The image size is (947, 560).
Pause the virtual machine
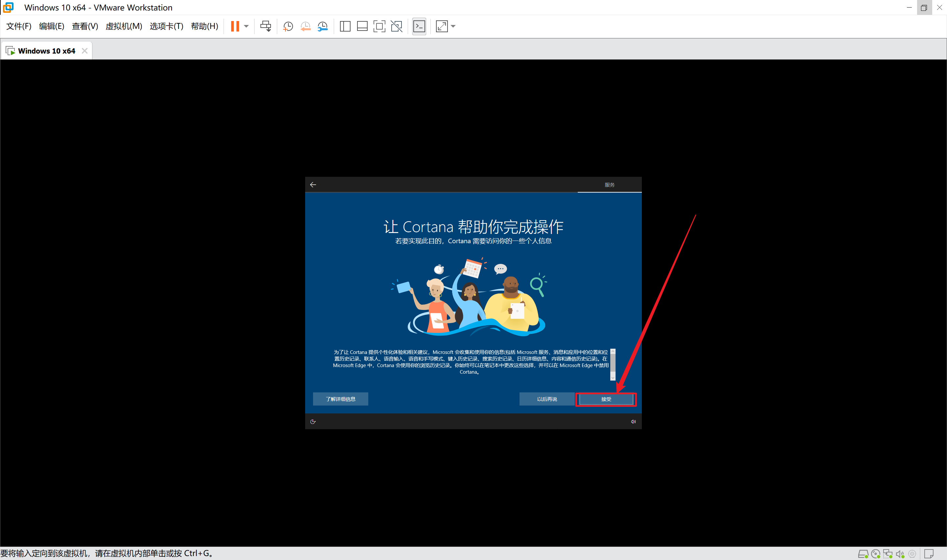click(x=235, y=26)
